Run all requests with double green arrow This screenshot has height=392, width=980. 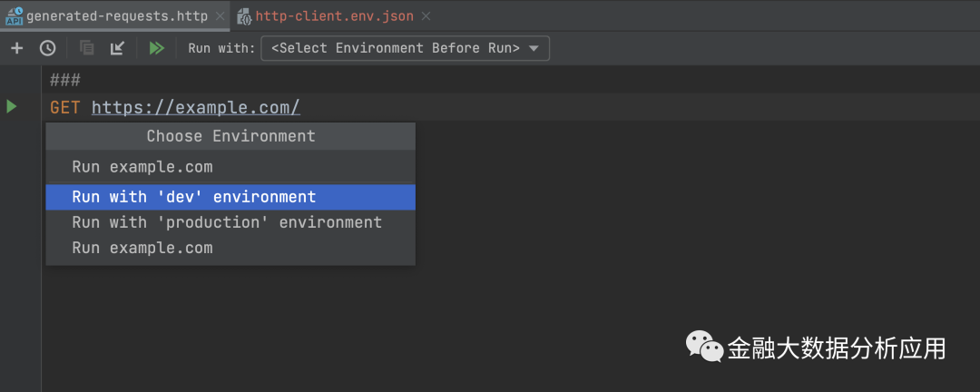coord(157,48)
